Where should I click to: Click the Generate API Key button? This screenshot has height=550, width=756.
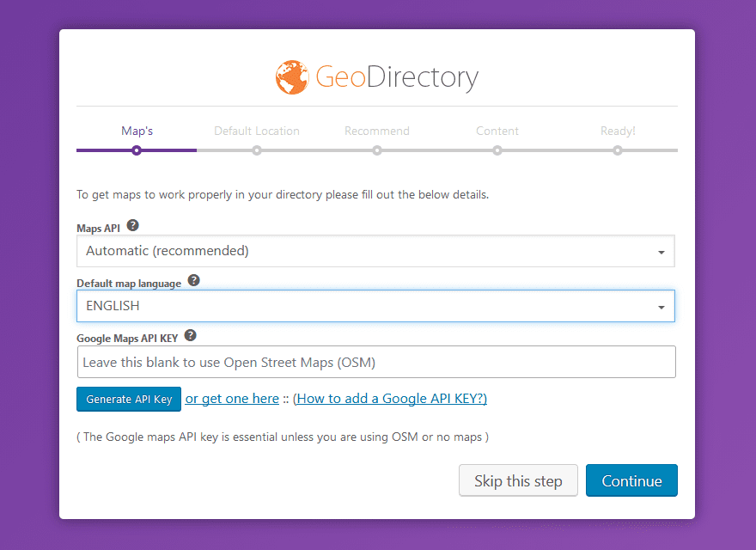coord(129,399)
